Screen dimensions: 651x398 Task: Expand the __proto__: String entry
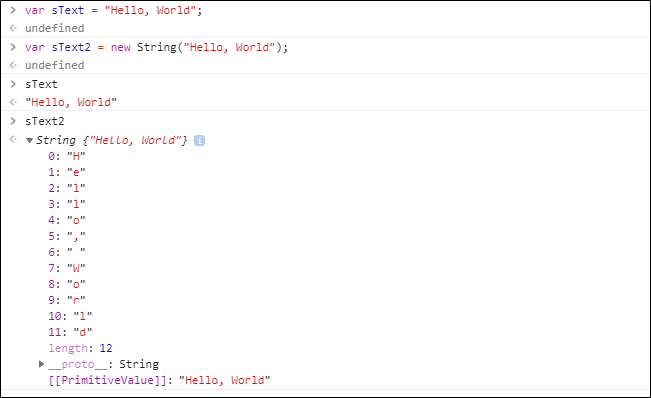click(x=41, y=364)
